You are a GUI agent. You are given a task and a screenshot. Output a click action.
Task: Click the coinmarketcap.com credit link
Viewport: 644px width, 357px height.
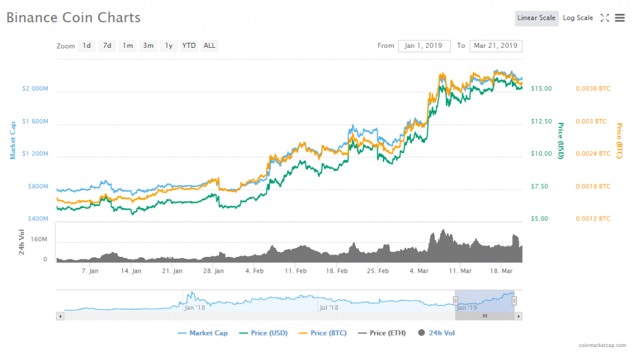pyautogui.click(x=602, y=346)
